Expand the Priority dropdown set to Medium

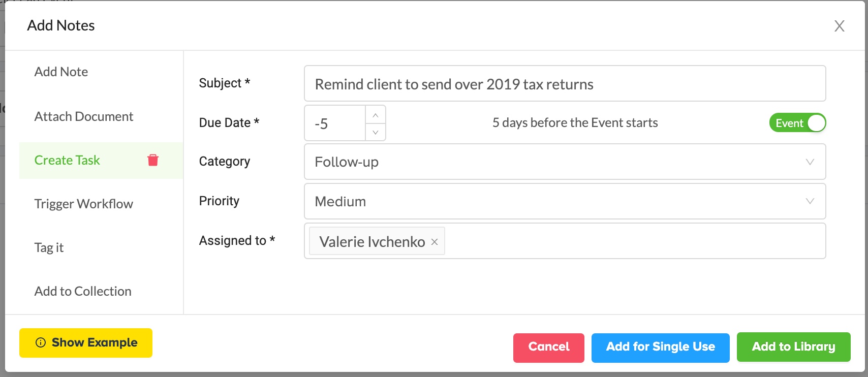tap(565, 201)
